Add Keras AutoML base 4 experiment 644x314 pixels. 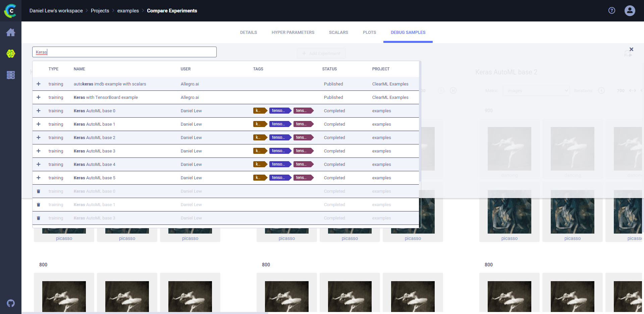[x=39, y=165]
